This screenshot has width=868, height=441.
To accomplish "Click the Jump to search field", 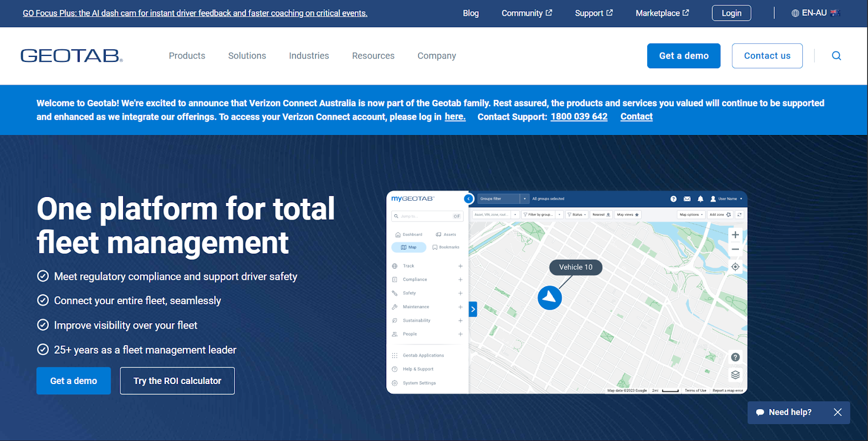I will coord(427,216).
